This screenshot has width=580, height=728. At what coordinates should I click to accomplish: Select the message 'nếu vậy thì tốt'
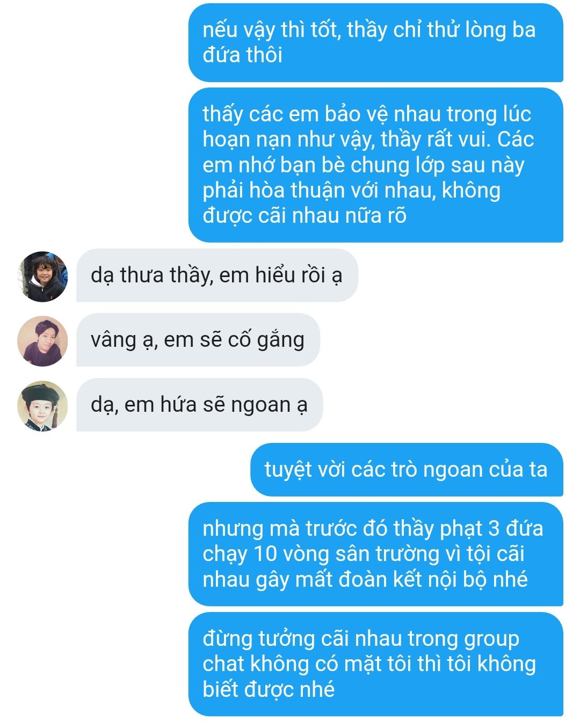(375, 43)
